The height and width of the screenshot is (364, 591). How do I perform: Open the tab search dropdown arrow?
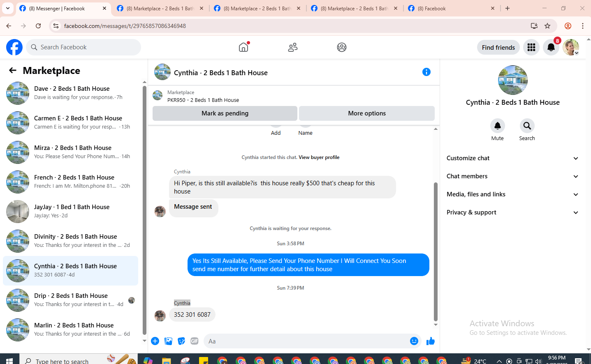[x=7, y=8]
